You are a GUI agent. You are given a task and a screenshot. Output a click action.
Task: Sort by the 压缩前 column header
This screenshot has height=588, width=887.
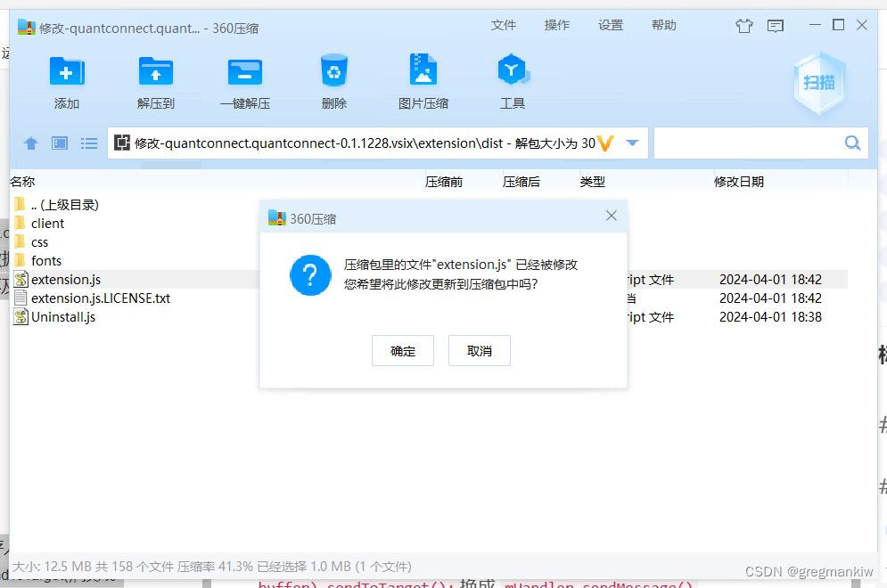click(444, 182)
